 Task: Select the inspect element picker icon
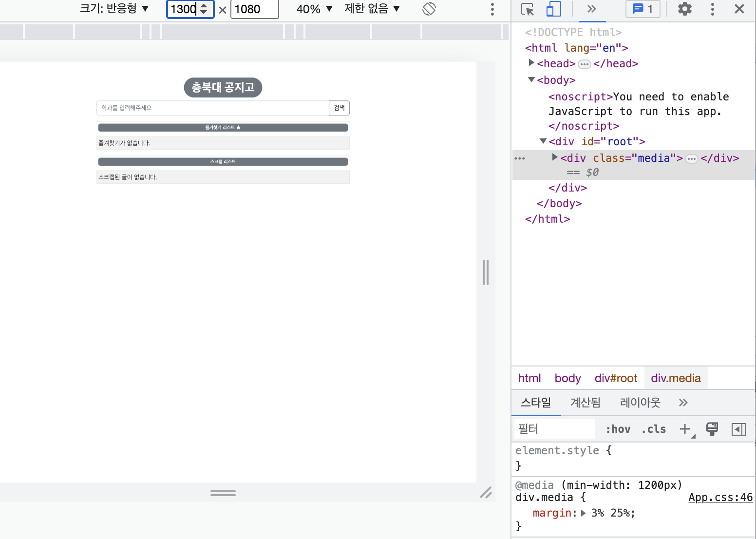pos(528,9)
